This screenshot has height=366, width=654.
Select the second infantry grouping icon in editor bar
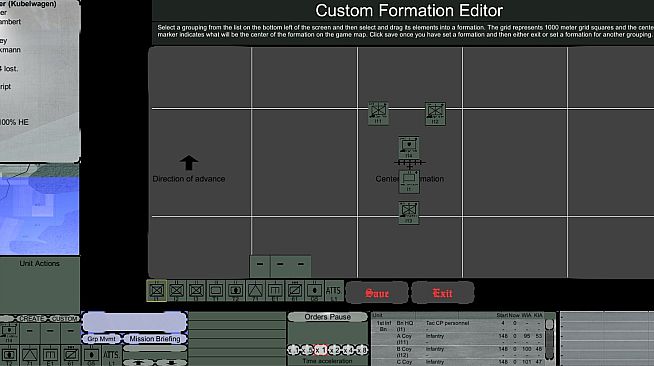click(176, 291)
